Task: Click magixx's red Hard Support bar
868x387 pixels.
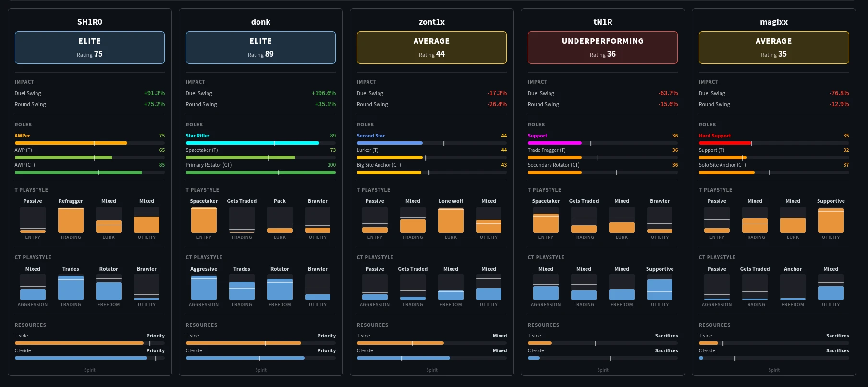Action: [725, 143]
